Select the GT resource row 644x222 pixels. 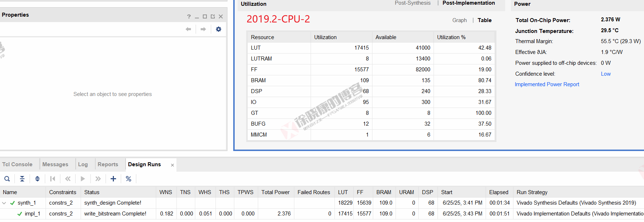tap(371, 113)
